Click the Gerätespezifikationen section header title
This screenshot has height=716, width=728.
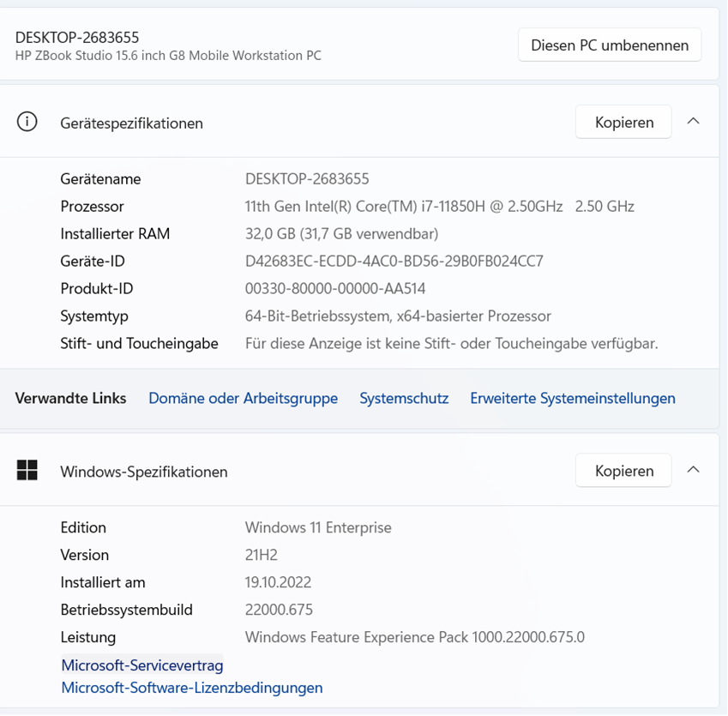click(x=131, y=123)
